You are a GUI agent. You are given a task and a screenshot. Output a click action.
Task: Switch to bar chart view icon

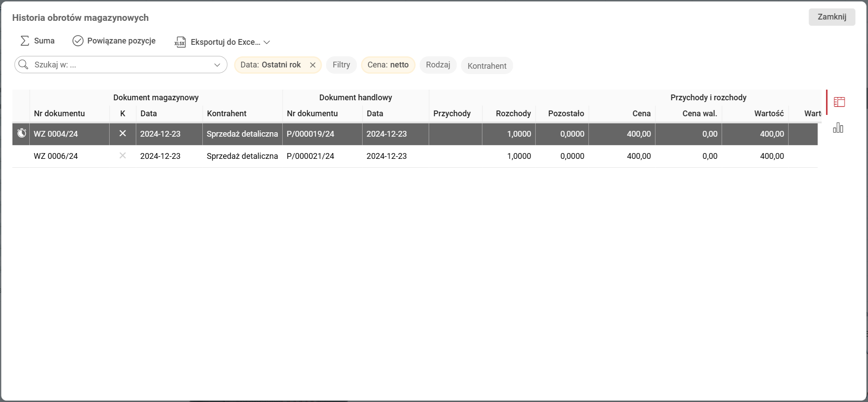click(838, 128)
